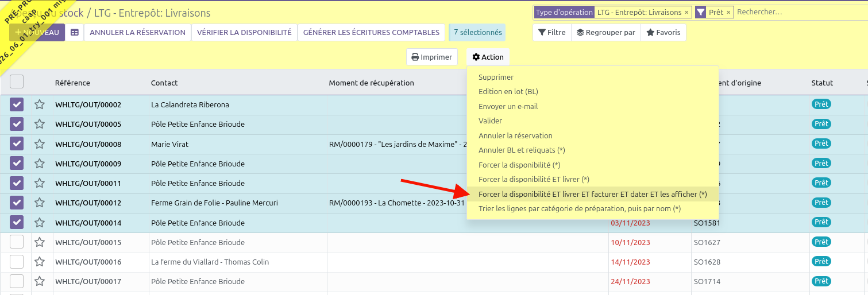
Task: Choose Forcer la disponibilité ET livrer ET facturer
Action: (x=592, y=194)
